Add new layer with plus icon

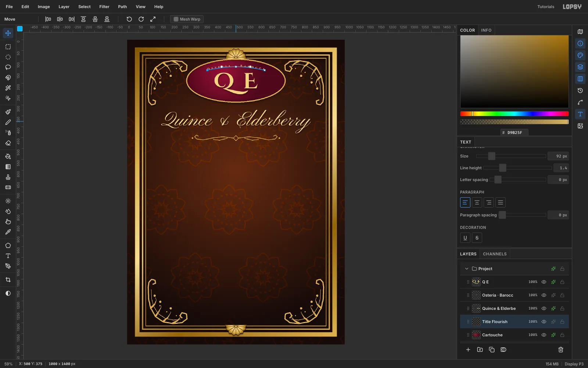pos(468,350)
